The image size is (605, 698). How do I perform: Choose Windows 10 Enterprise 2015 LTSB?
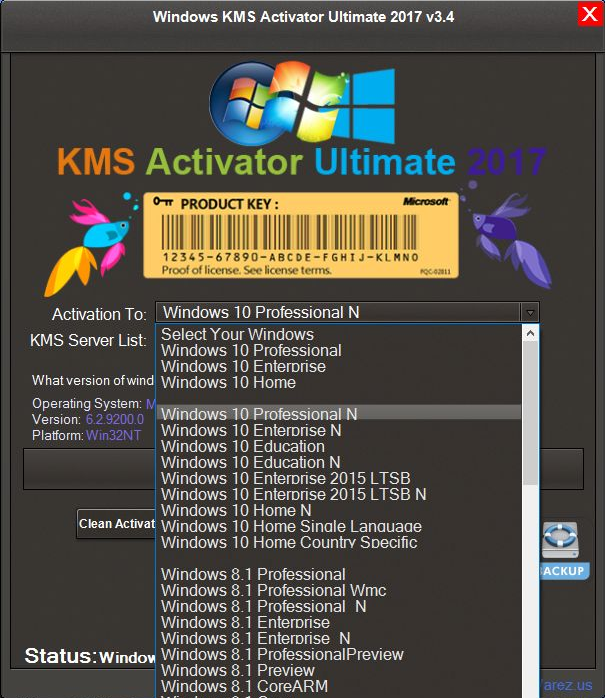click(x=339, y=478)
